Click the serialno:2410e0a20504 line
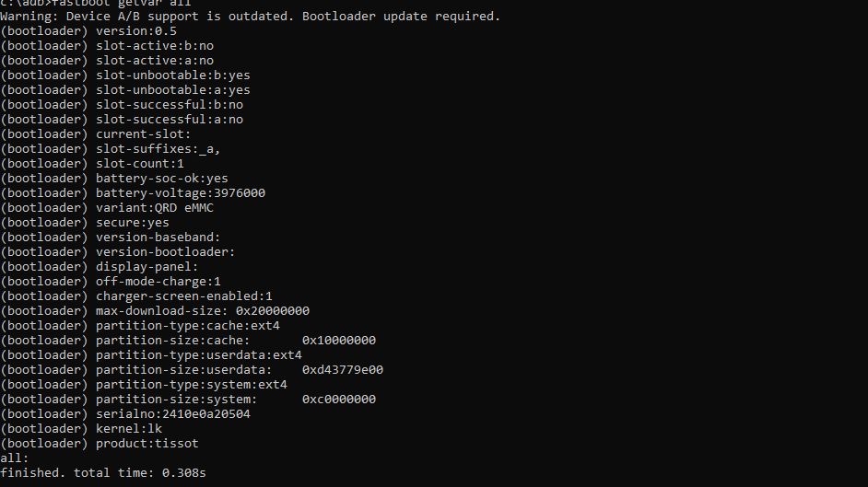Image resolution: width=868 pixels, height=487 pixels. [x=125, y=414]
